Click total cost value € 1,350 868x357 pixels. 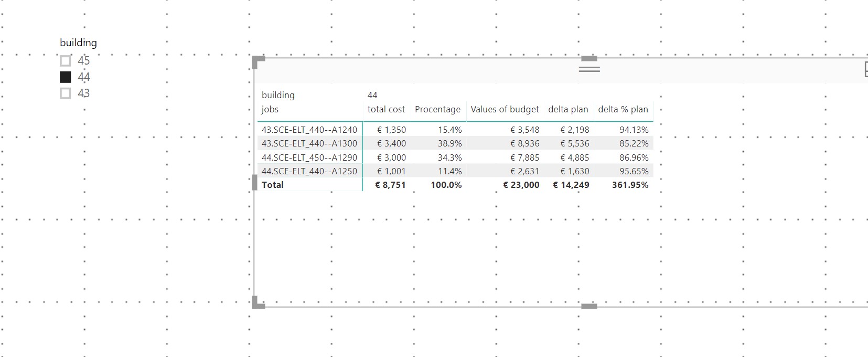click(x=391, y=130)
